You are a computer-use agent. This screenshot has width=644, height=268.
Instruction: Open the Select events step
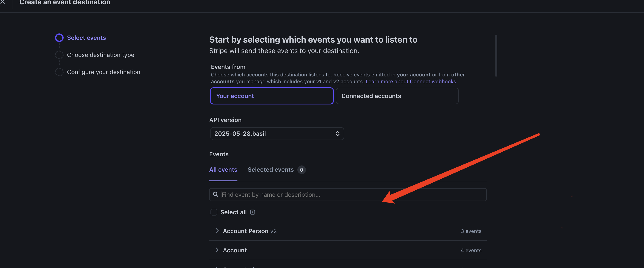pyautogui.click(x=86, y=38)
